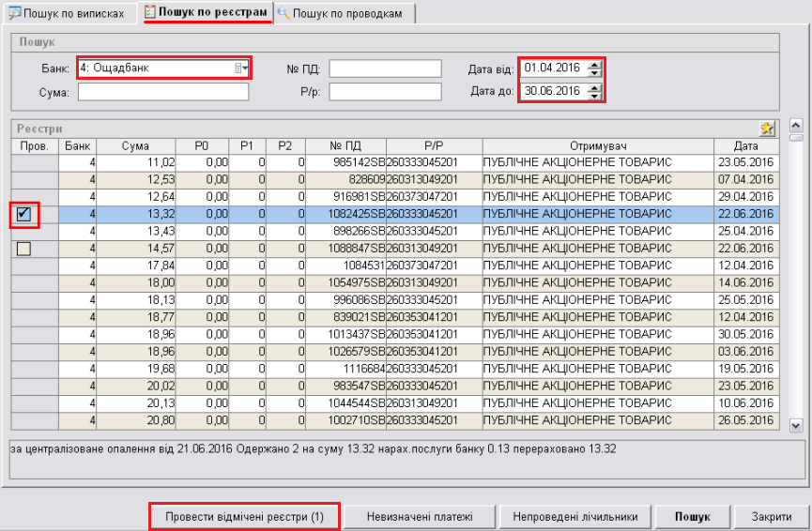This screenshot has width=812, height=531.
Task: Switch to the 'Пошук по виписках' tab
Action: tap(67, 13)
